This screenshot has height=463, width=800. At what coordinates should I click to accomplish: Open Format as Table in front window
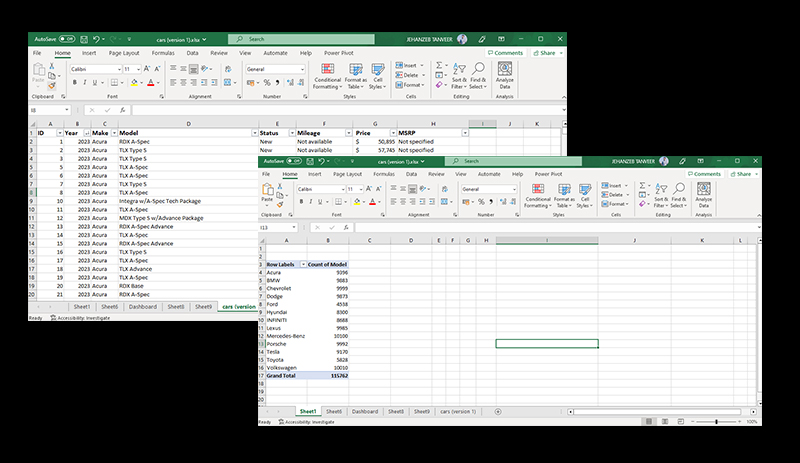tap(564, 196)
